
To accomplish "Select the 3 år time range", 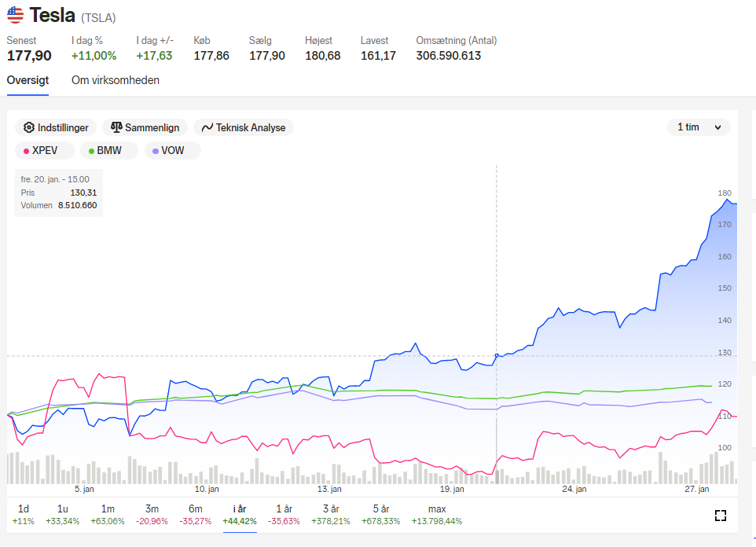I will tap(331, 515).
